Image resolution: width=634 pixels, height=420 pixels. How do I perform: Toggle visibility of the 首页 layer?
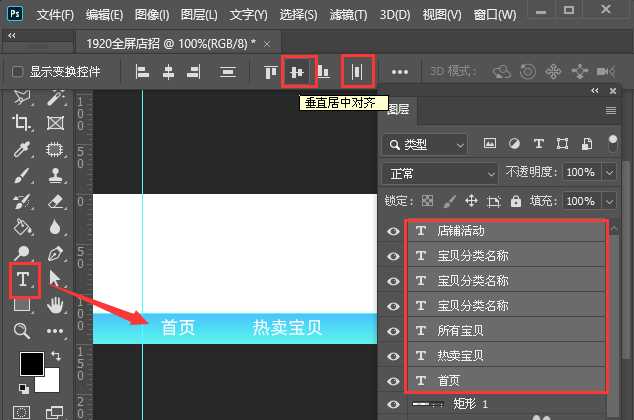(x=393, y=381)
